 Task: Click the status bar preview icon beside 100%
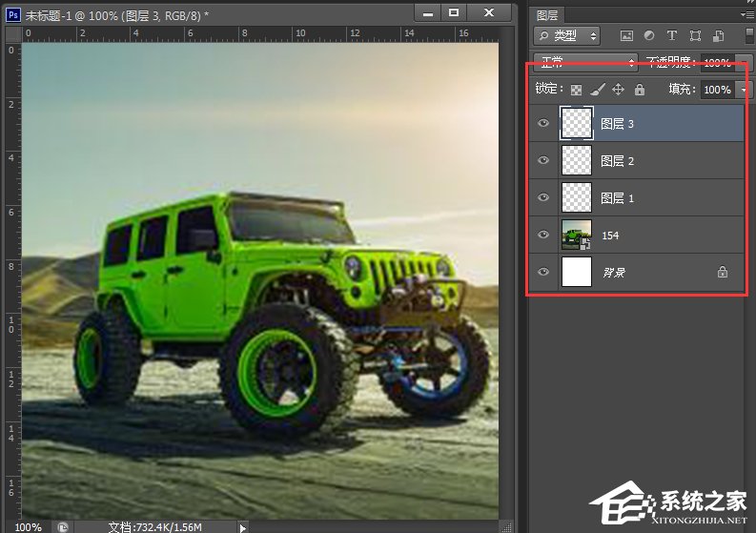click(x=63, y=526)
